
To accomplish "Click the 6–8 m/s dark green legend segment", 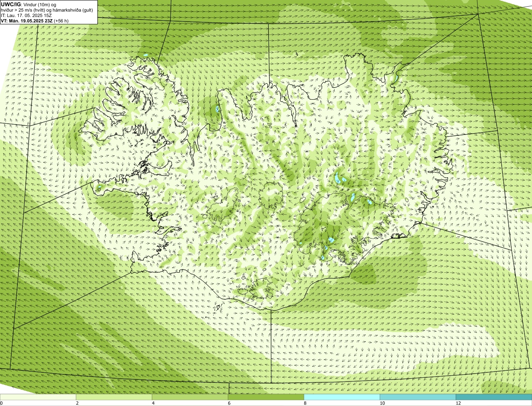I will click(266, 397).
